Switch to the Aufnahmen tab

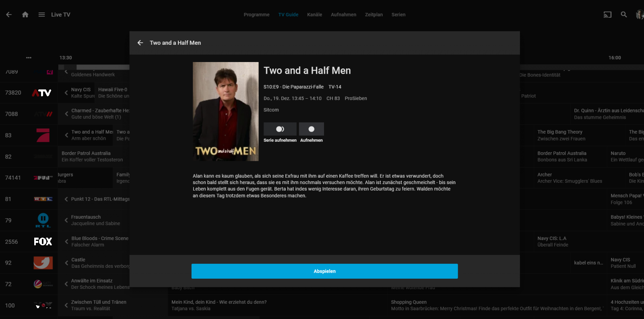(343, 14)
